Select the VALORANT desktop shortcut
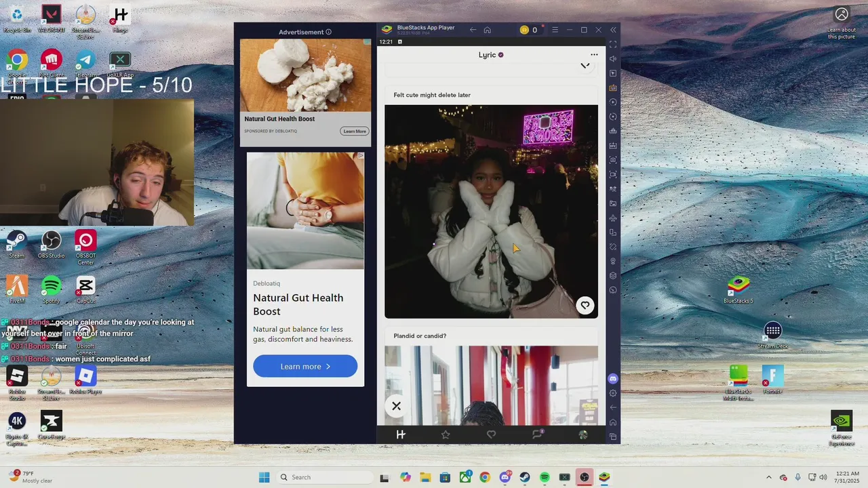 coord(52,19)
